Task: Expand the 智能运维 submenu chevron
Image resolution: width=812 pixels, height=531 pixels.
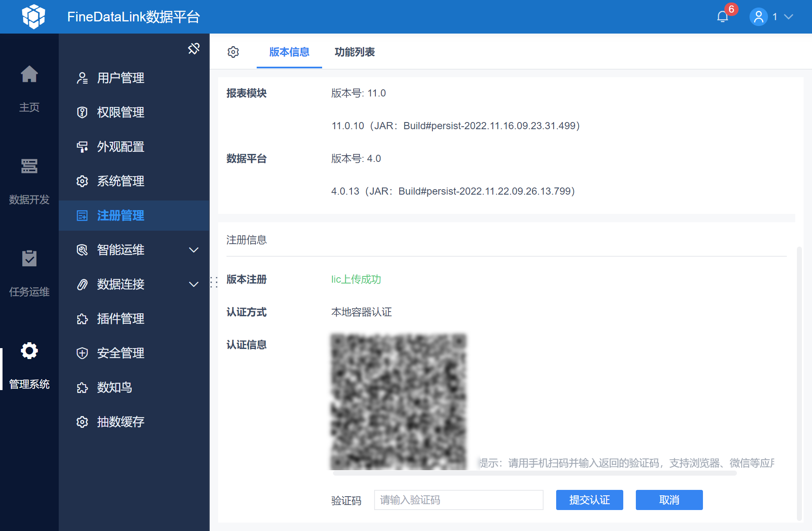Action: pyautogui.click(x=193, y=250)
